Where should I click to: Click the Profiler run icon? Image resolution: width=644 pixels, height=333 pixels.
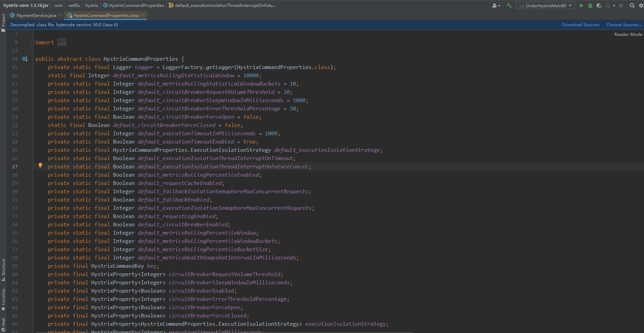coord(607,6)
